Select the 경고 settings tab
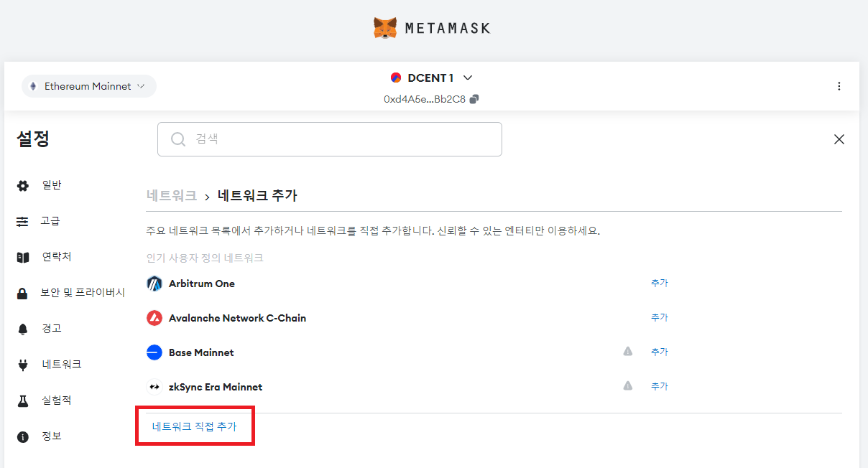 (52, 329)
